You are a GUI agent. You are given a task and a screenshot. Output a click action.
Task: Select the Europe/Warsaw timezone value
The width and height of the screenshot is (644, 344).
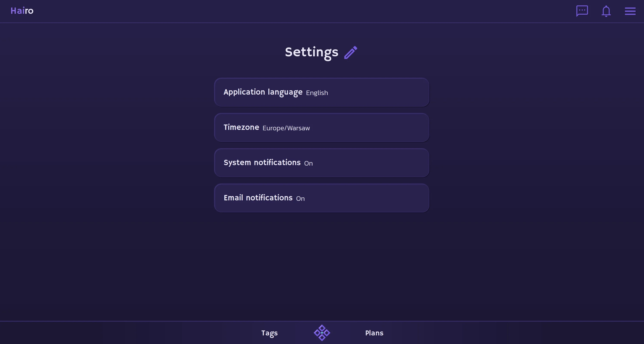click(x=286, y=128)
